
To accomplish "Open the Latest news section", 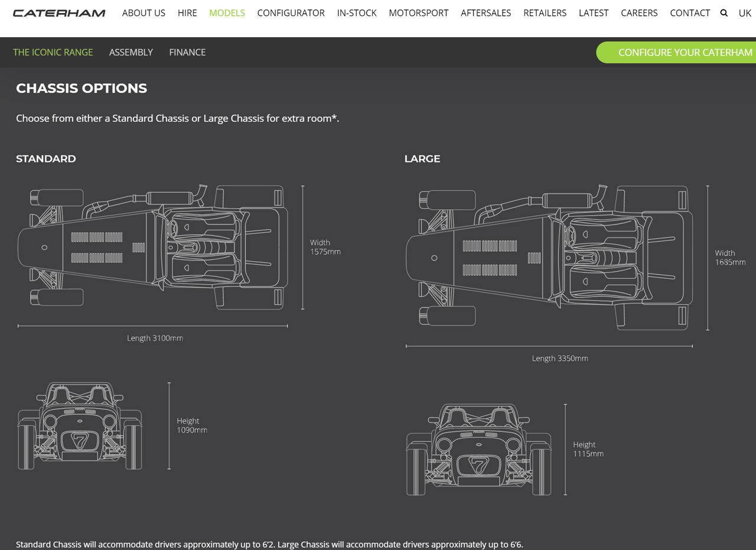I will (594, 12).
